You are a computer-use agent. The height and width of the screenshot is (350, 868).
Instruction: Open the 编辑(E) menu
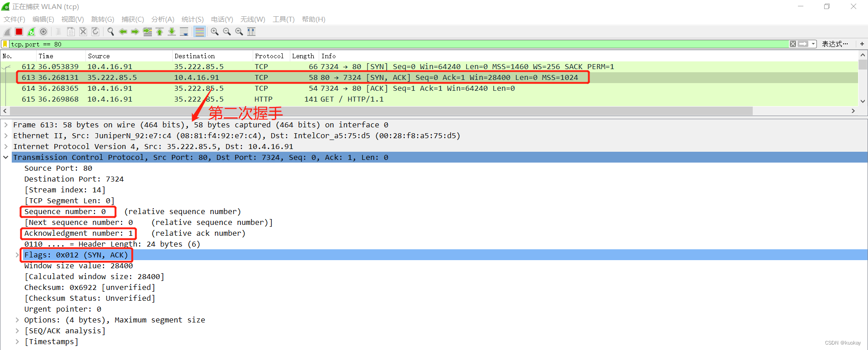(43, 19)
